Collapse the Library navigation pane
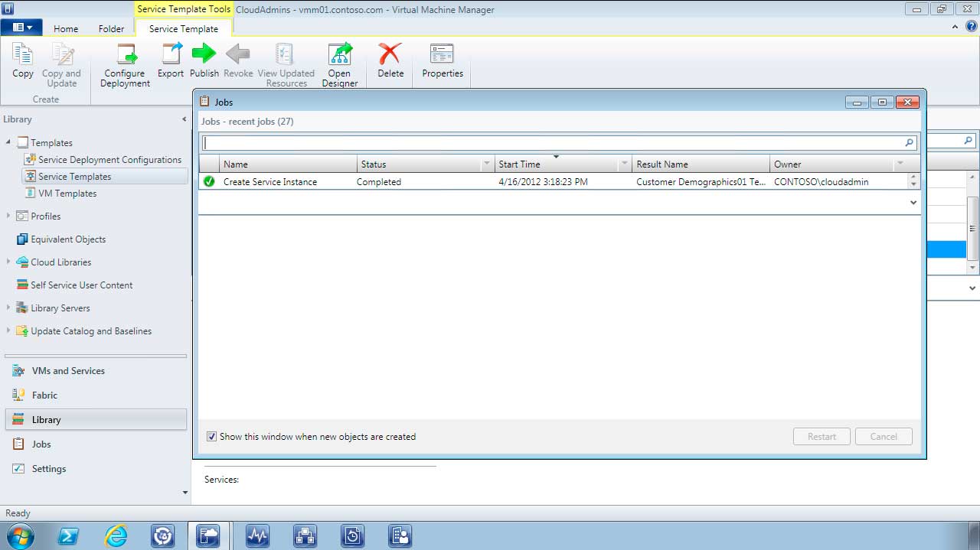Image resolution: width=980 pixels, height=550 pixels. coord(184,119)
